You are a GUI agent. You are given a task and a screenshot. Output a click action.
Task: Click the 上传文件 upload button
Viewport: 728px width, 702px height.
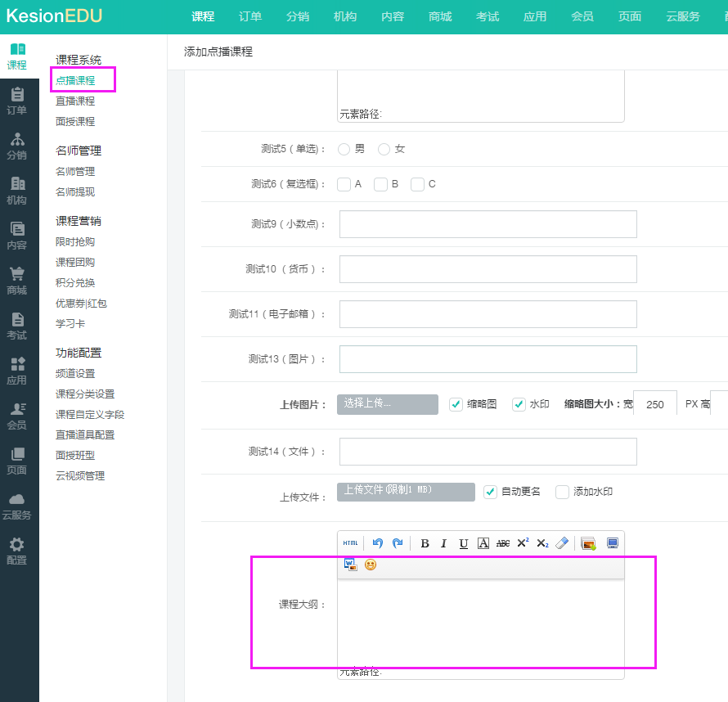(x=406, y=492)
